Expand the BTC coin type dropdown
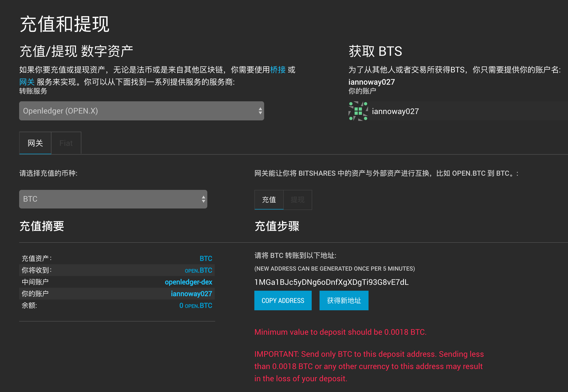 point(108,199)
